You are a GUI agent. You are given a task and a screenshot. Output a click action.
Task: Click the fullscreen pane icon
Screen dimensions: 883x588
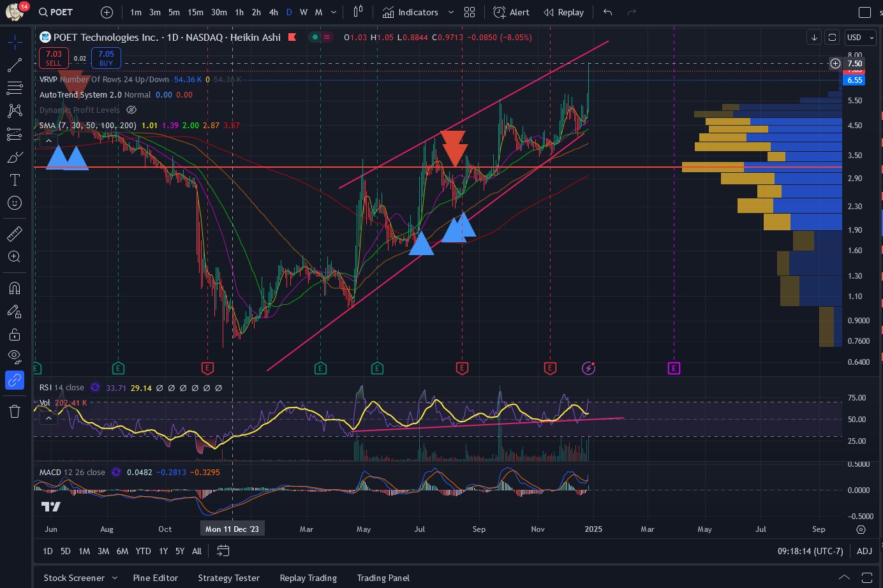(832, 38)
